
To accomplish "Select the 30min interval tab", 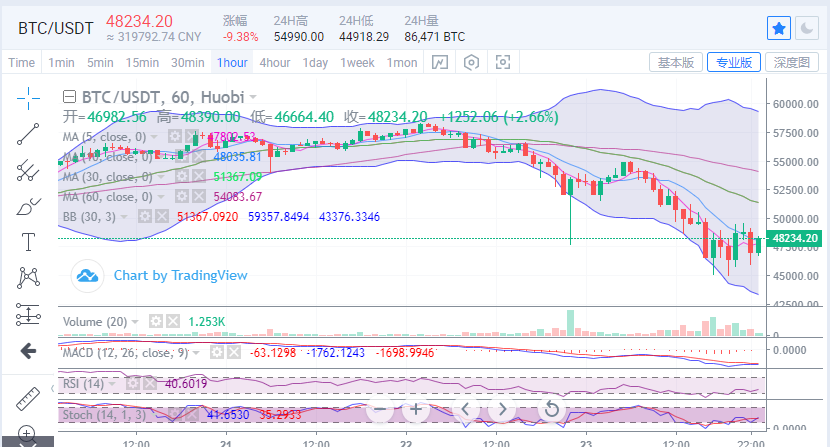I will coord(187,62).
